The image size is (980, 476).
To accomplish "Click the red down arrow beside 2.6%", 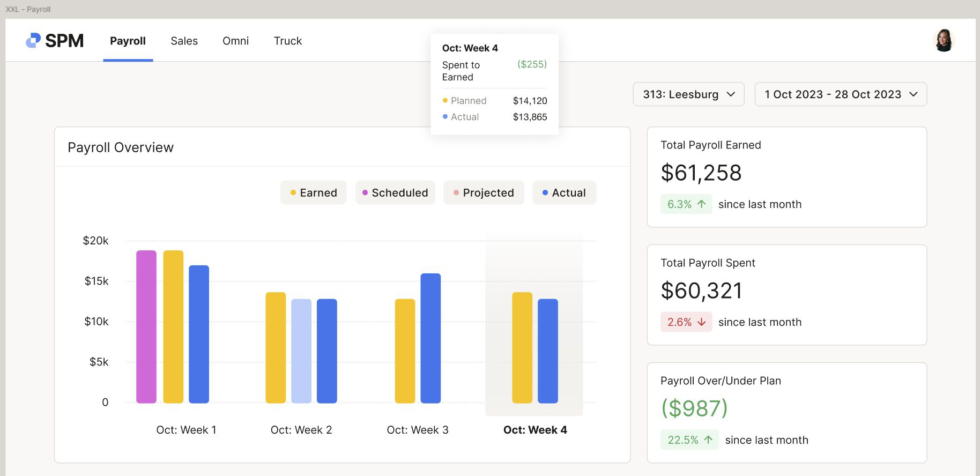I will coord(701,322).
